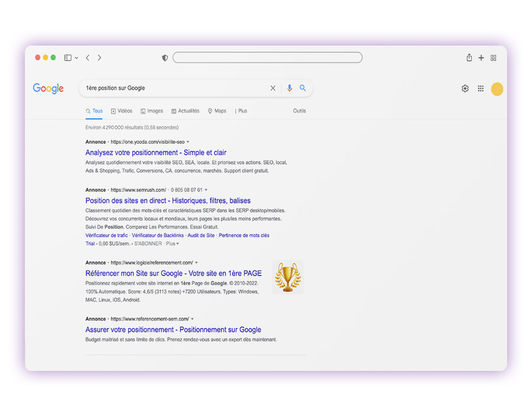Screen dimensions: 532x417
Task: Follow the Pertinence de mots clés sitelink
Action: [x=244, y=235]
